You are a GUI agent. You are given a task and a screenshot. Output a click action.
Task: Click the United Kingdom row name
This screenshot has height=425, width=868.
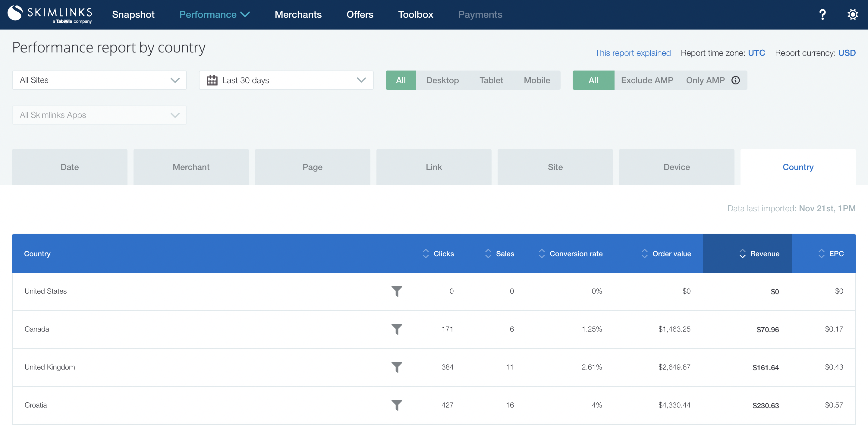(x=49, y=367)
